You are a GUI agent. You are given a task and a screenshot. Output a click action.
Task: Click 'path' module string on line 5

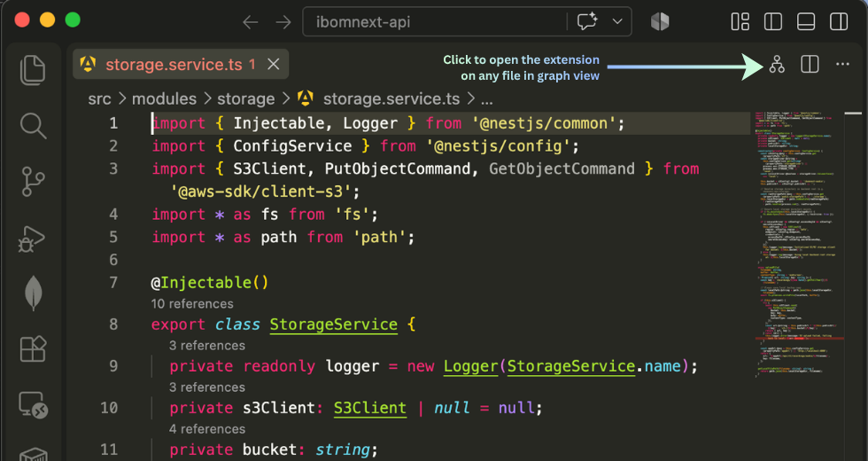[379, 238]
